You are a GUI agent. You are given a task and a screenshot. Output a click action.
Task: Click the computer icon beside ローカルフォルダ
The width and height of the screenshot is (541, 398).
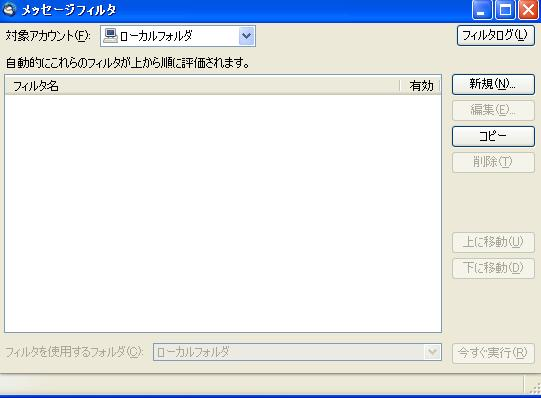pyautogui.click(x=110, y=36)
